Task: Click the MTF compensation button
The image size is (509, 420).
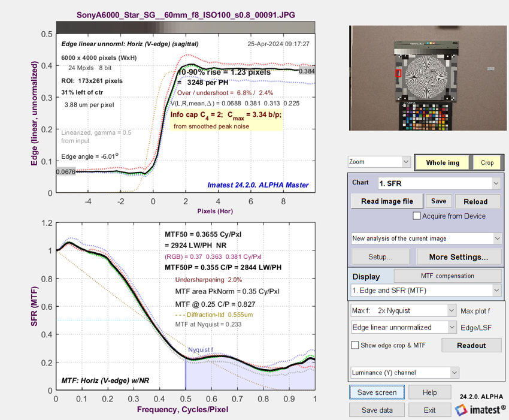Action: click(448, 276)
